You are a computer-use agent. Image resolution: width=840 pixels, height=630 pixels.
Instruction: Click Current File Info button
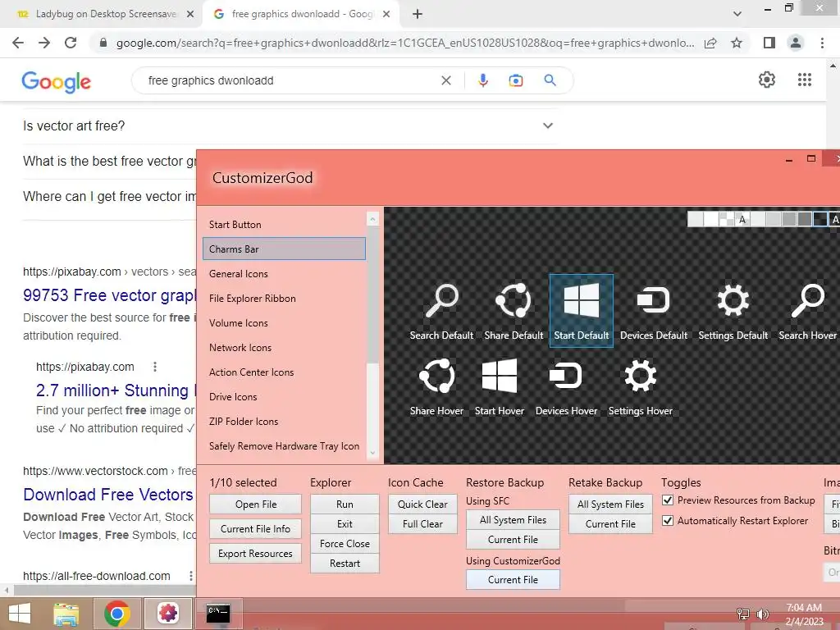(256, 529)
